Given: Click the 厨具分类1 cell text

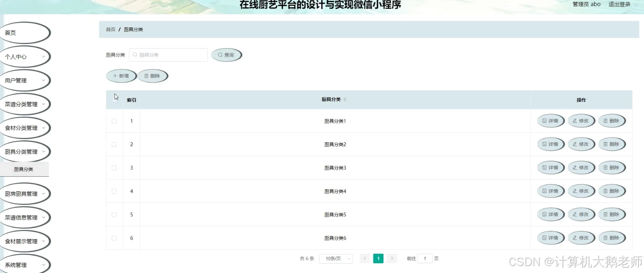Looking at the screenshot, I should pyautogui.click(x=335, y=121).
